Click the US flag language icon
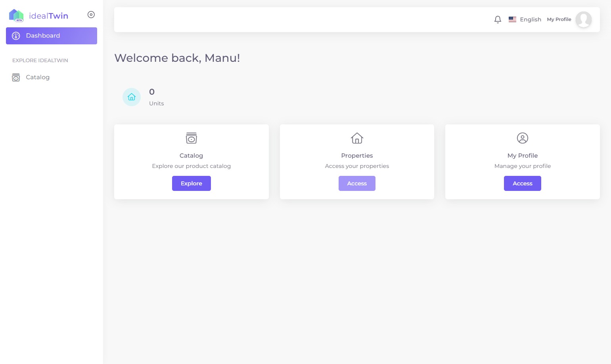Image resolution: width=611 pixels, height=364 pixels. (512, 19)
